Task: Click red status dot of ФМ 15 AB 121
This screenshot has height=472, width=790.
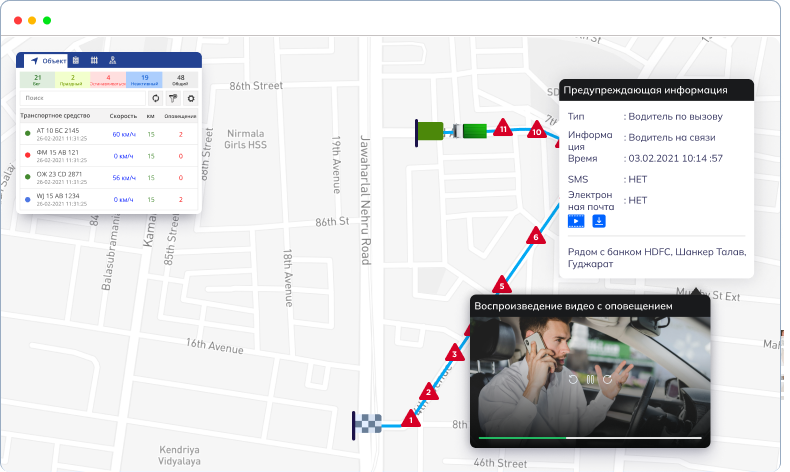Action: pos(28,155)
